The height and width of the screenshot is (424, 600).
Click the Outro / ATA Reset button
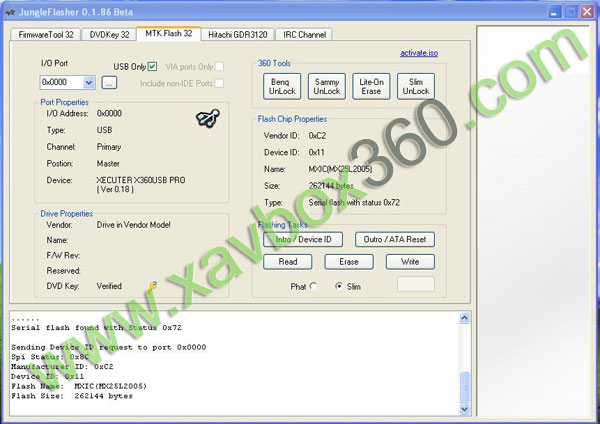click(x=395, y=240)
